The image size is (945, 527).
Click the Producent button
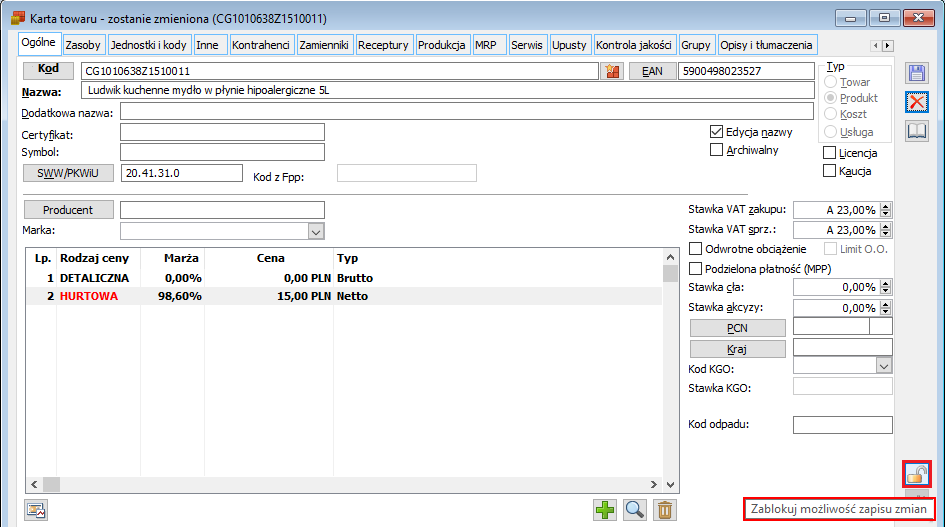pos(68,210)
